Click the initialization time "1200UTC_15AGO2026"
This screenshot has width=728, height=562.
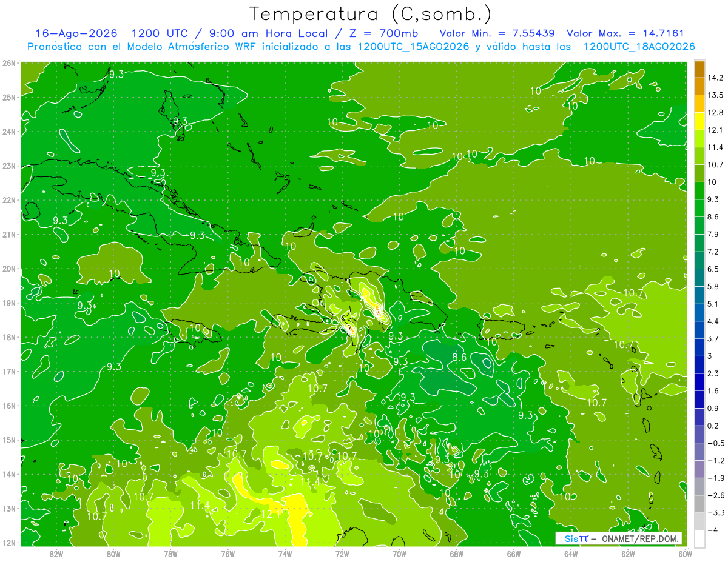(414, 47)
